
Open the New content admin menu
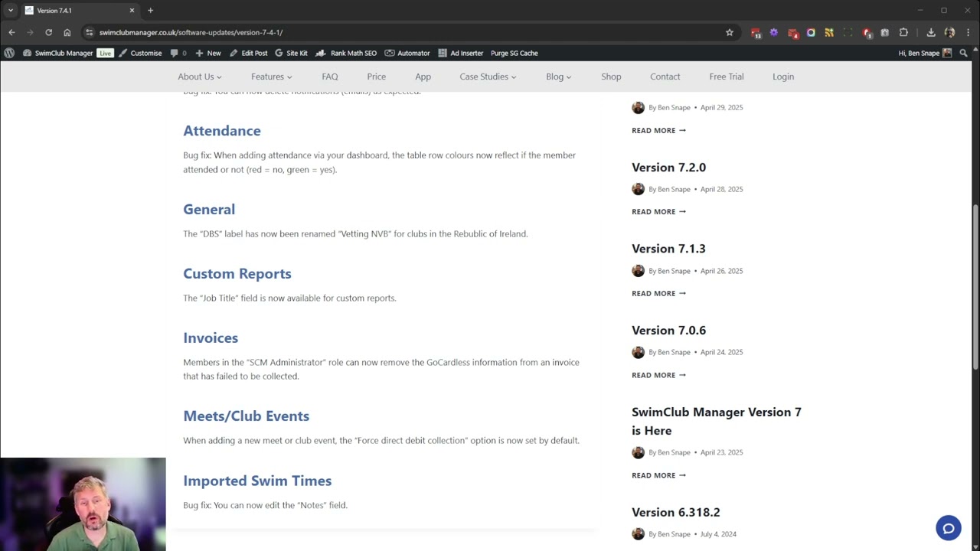point(208,53)
